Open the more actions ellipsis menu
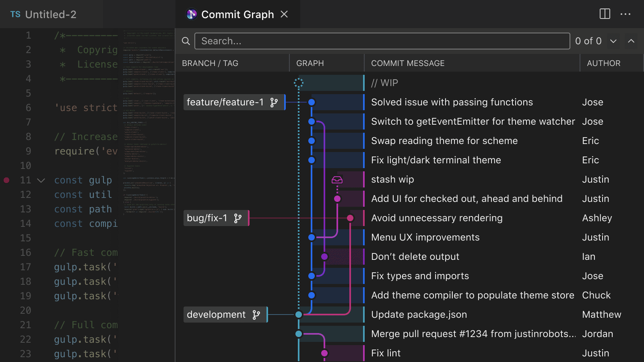 click(x=625, y=14)
